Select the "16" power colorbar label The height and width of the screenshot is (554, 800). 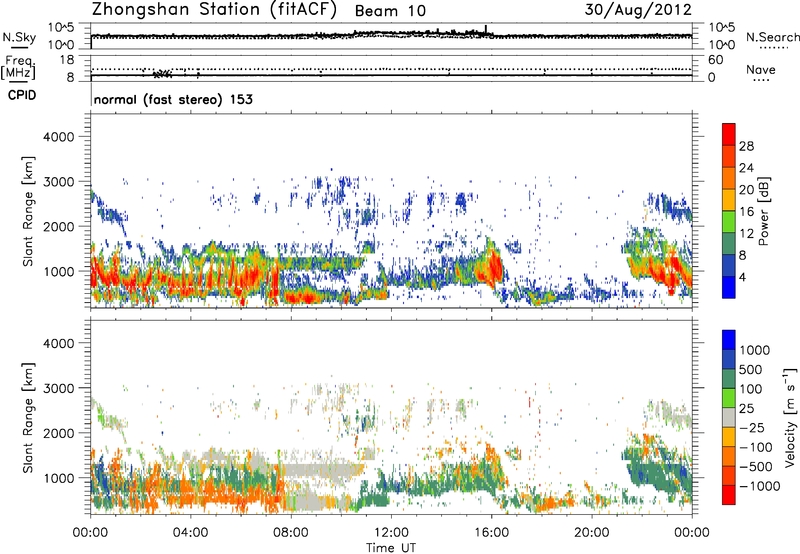point(746,212)
